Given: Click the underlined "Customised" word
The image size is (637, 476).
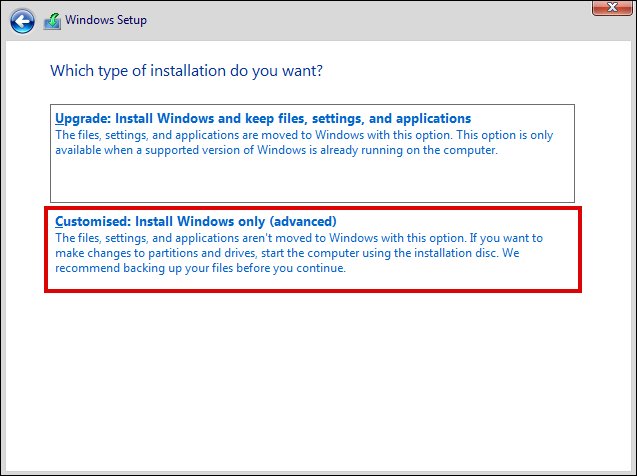Looking at the screenshot, I should point(90,221).
